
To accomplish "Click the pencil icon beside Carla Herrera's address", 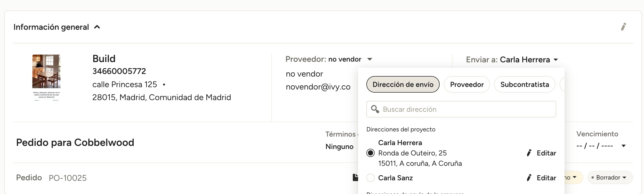I will pos(529,153).
